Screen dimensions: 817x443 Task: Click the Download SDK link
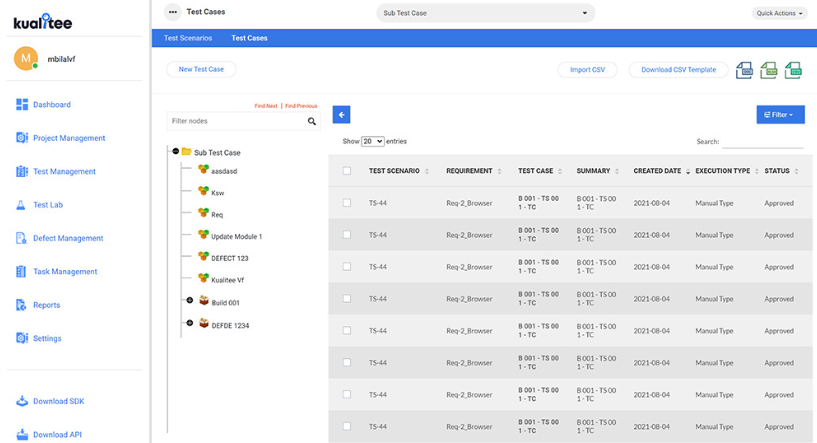point(58,401)
